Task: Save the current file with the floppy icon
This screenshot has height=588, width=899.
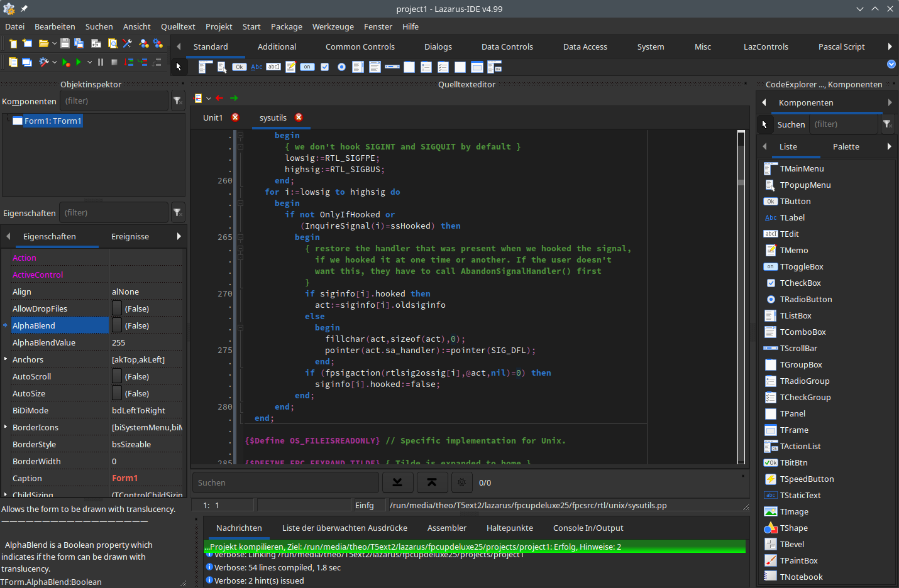Action: (65, 43)
